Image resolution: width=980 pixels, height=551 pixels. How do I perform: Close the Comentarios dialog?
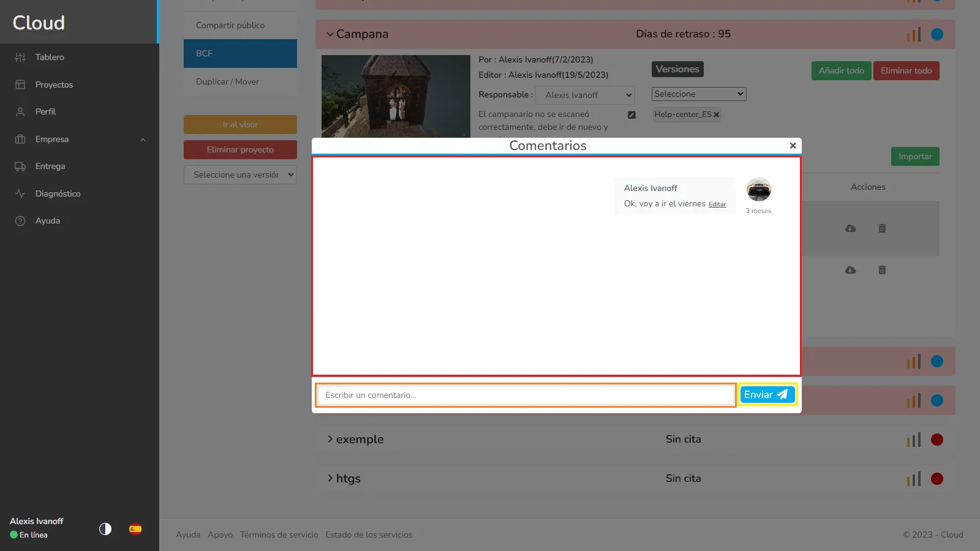pyautogui.click(x=793, y=146)
